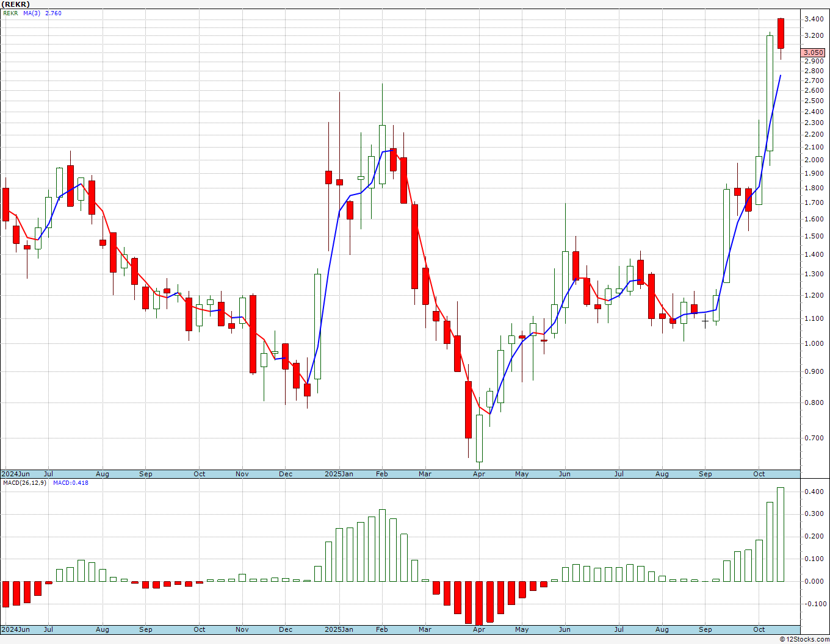Click the 2.900 price axis label
The image size is (830, 644).
click(814, 62)
